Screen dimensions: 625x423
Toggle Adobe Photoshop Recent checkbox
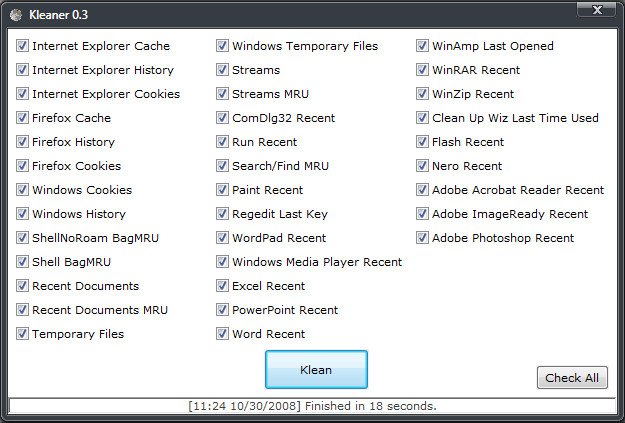(423, 238)
